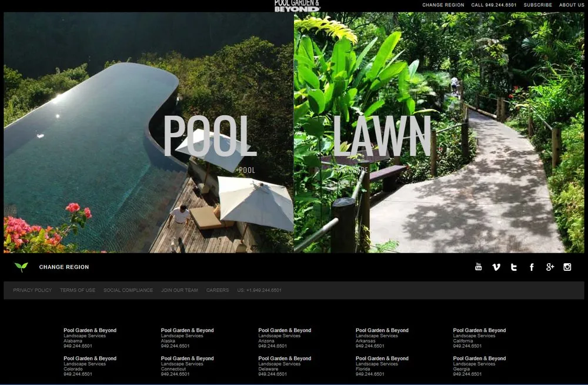
Task: Click the SUBSCRIBE menu item
Action: click(537, 5)
